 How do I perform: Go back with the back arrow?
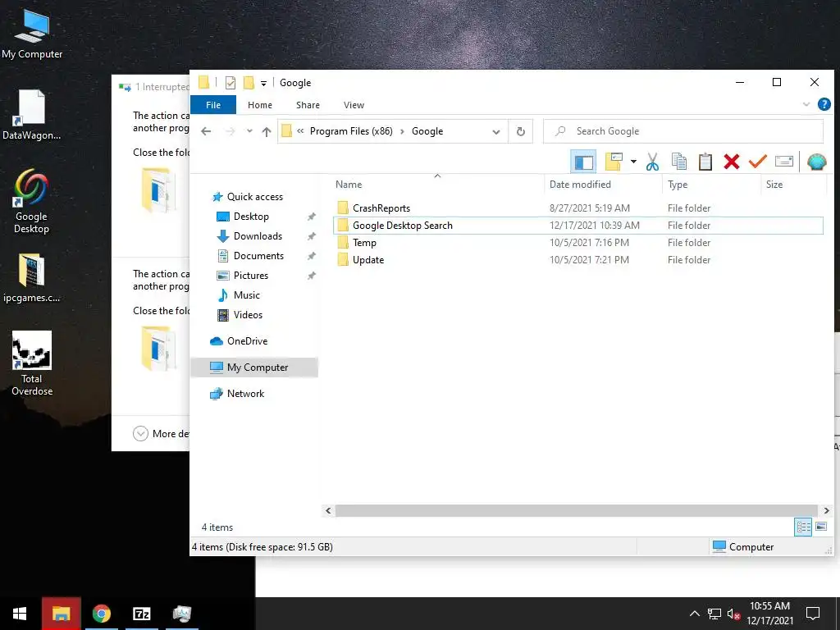[x=206, y=131]
